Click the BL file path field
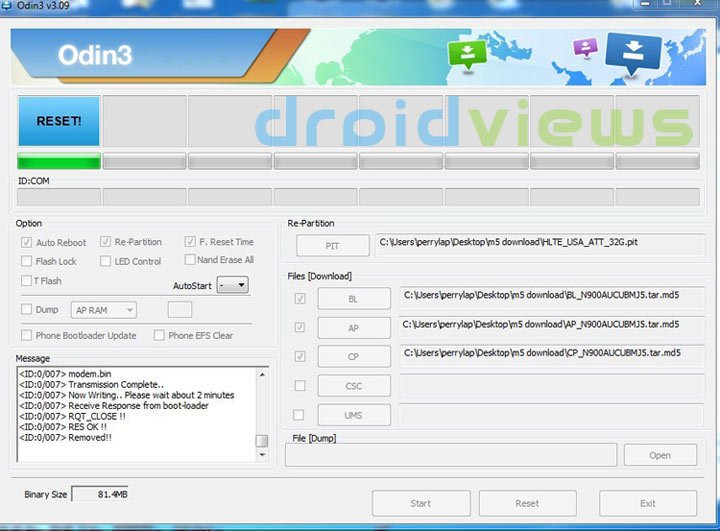 click(552, 297)
